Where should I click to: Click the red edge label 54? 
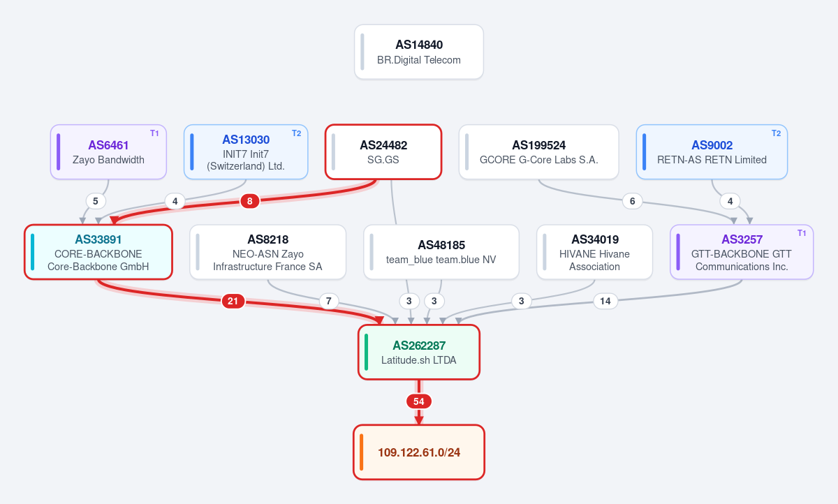(x=419, y=401)
